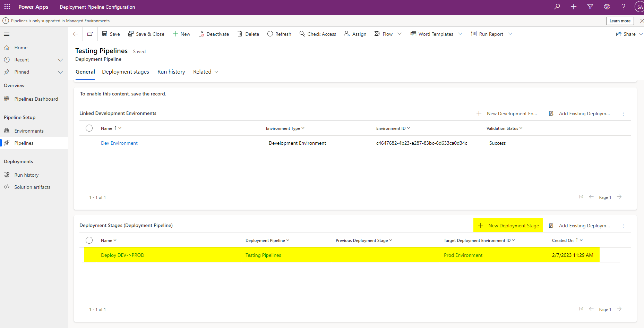
Task: Toggle the hamburger navigation menu
Action: coord(7,34)
